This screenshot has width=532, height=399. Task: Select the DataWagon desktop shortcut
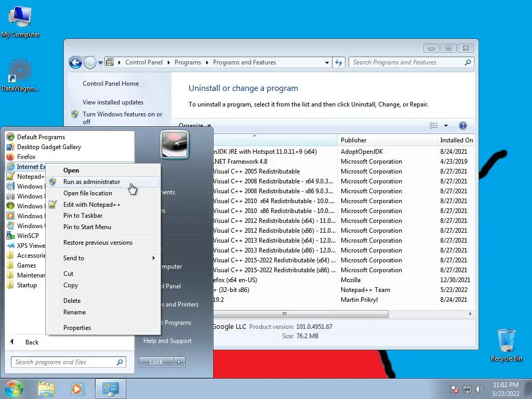pos(20,75)
